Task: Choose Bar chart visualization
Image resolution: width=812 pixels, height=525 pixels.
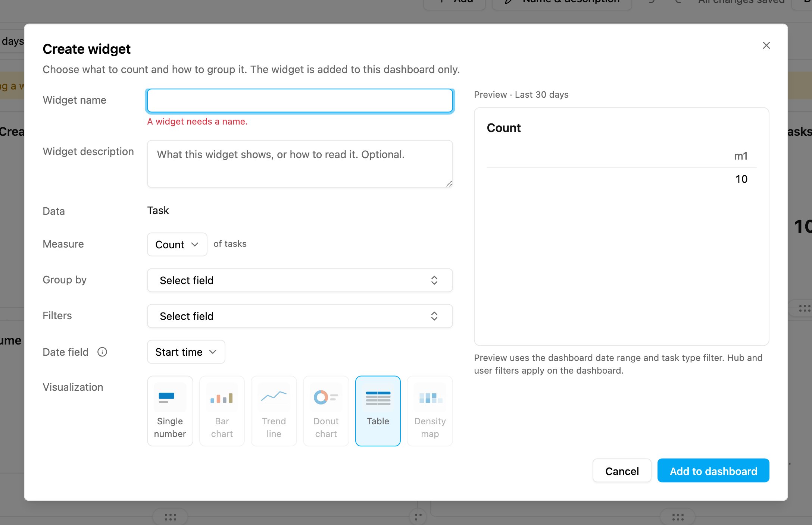Action: [x=222, y=411]
